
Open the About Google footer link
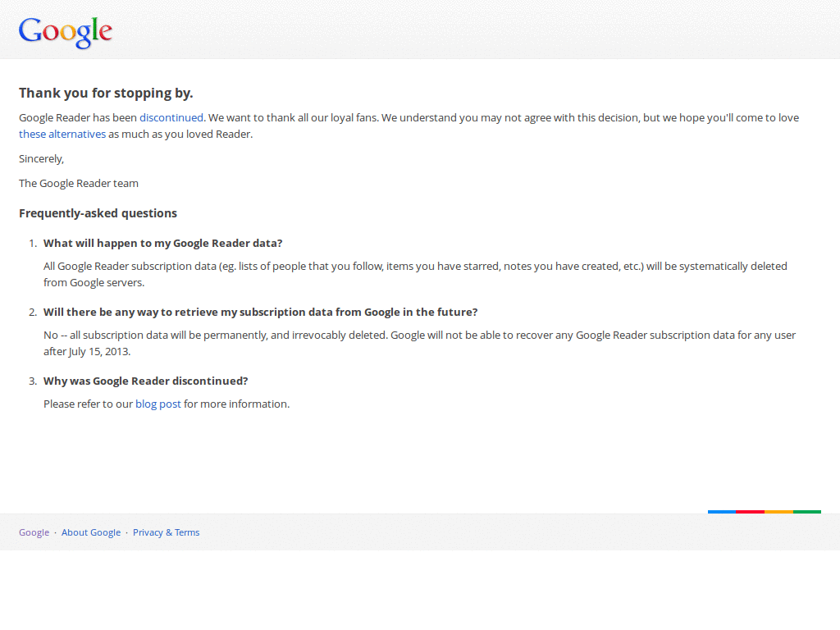click(91, 532)
